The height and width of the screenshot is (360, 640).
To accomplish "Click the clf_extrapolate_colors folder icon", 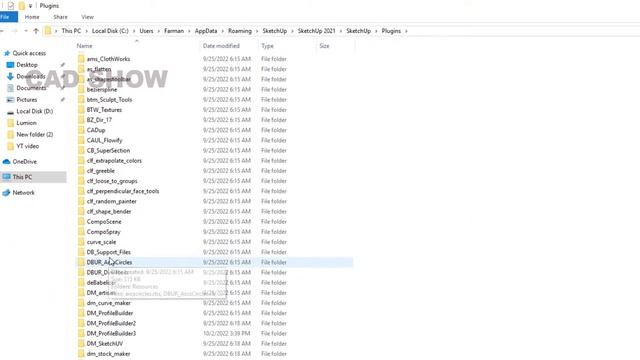I will pyautogui.click(x=81, y=161).
